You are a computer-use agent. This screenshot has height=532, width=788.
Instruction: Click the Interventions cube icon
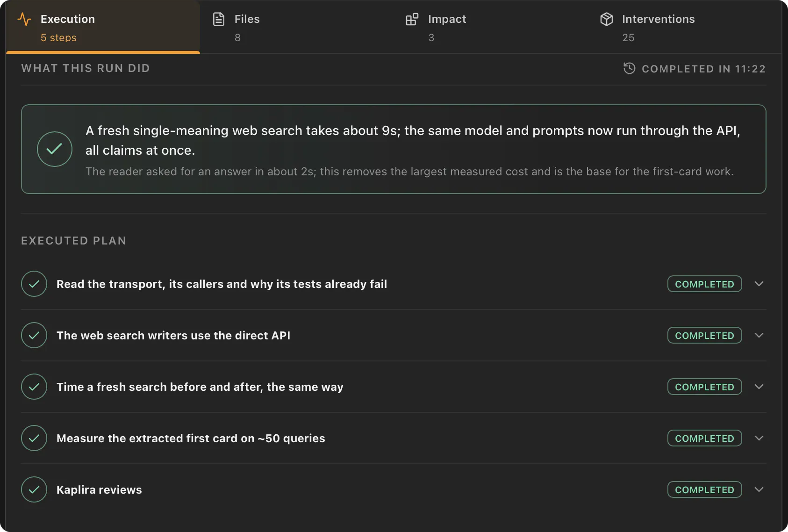pyautogui.click(x=607, y=19)
